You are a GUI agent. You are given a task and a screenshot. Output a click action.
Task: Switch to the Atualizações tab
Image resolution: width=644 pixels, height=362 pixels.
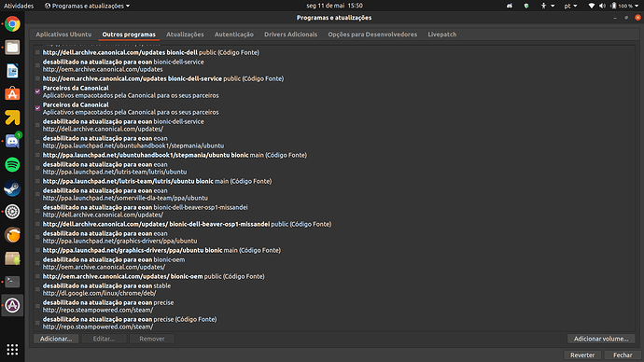coord(185,35)
